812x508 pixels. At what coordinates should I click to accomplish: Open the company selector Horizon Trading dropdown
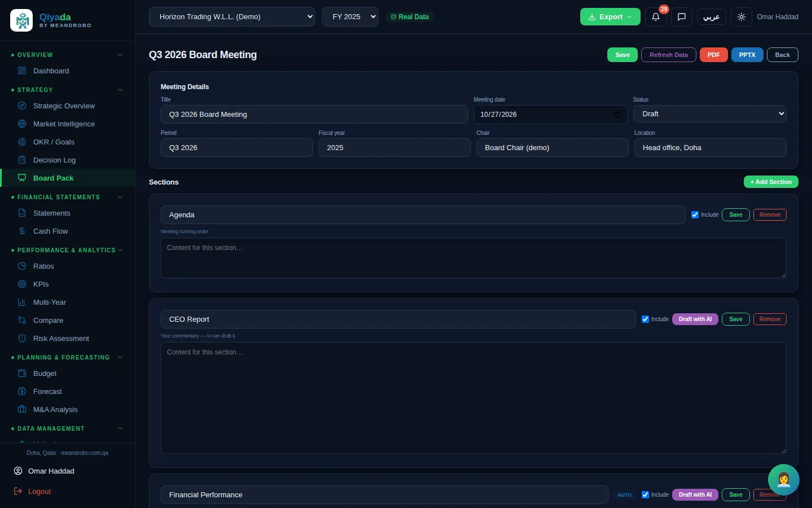(x=232, y=16)
